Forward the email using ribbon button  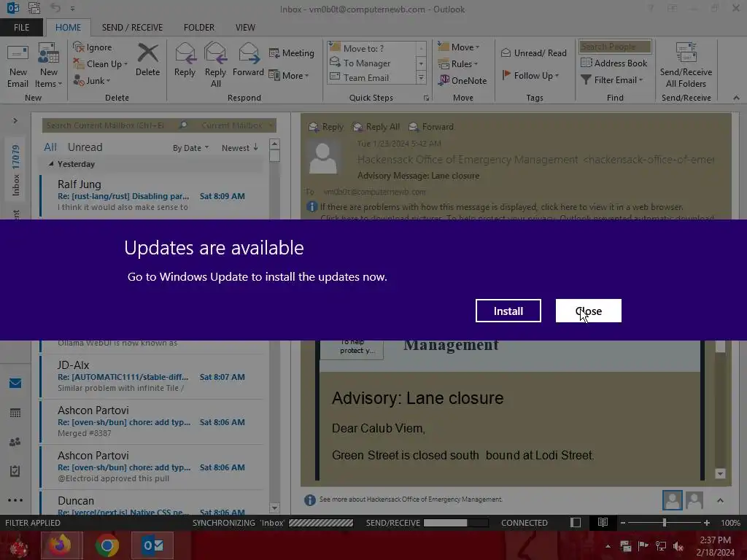(x=248, y=60)
